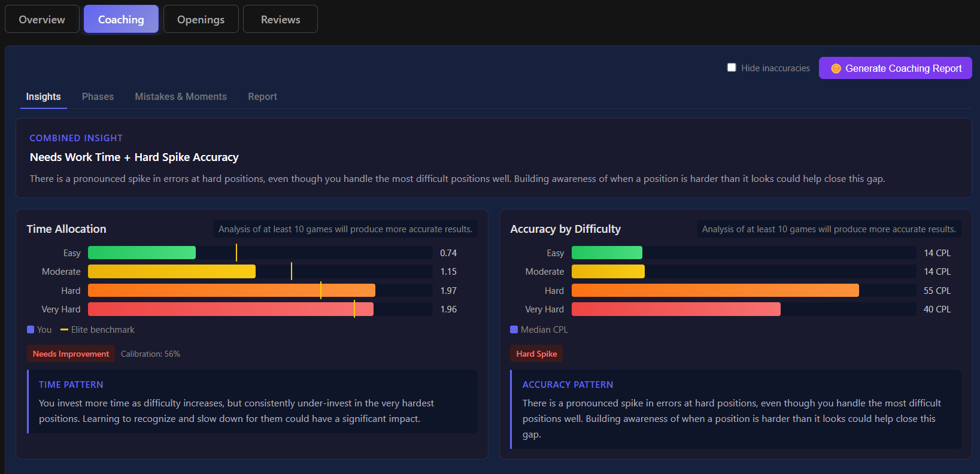980x474 pixels.
Task: Switch to the Report sub-tab
Action: pos(262,96)
